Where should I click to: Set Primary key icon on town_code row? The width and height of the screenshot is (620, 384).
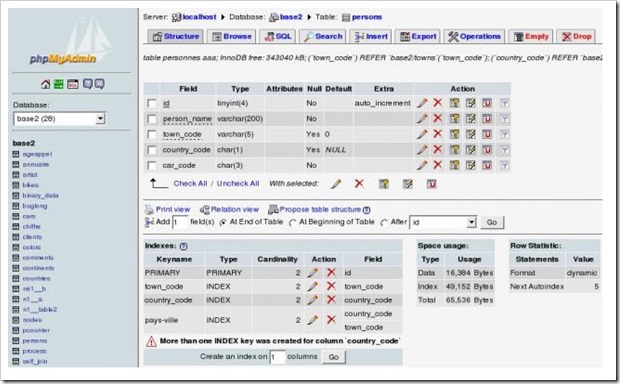pos(455,134)
